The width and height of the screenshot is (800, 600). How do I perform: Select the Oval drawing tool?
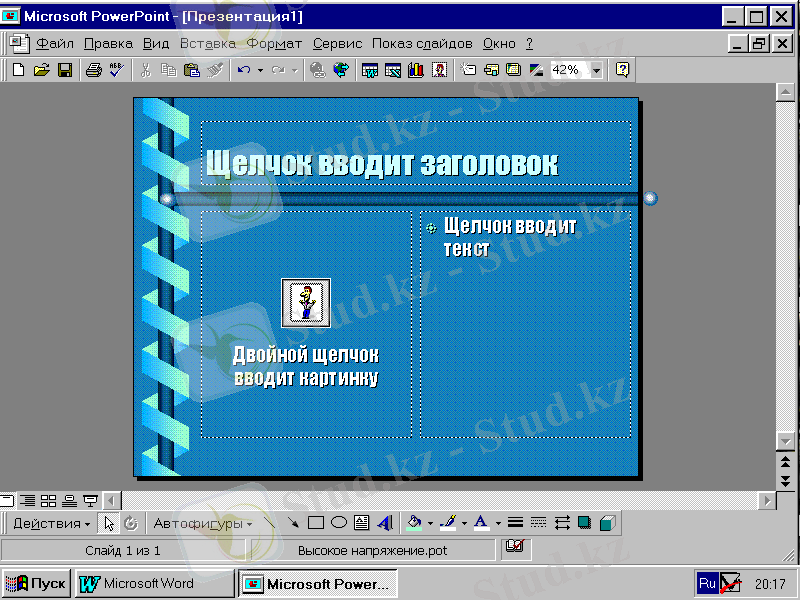coord(339,523)
